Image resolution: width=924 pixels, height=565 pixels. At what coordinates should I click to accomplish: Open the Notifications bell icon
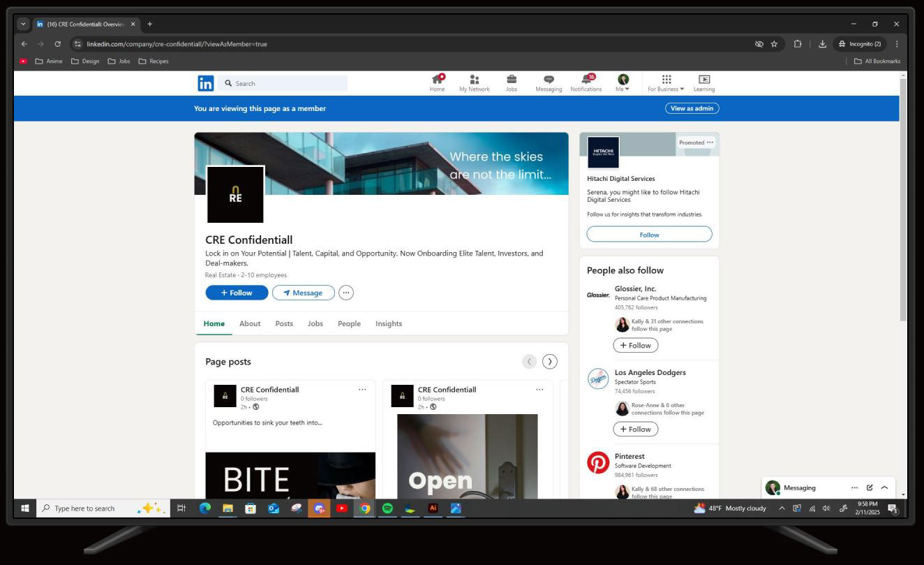pos(586,83)
